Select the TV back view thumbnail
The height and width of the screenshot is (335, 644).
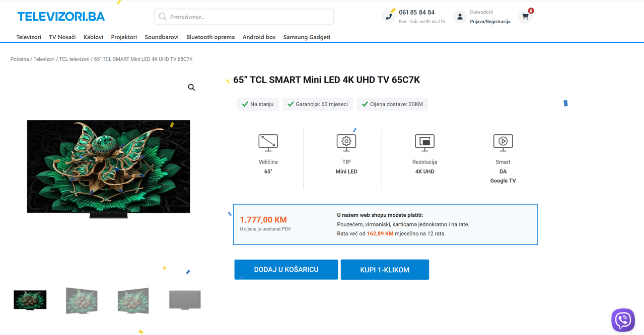point(185,300)
